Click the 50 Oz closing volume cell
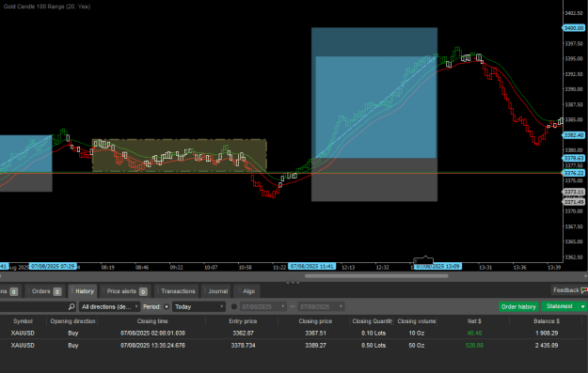588x373 pixels. coord(416,346)
